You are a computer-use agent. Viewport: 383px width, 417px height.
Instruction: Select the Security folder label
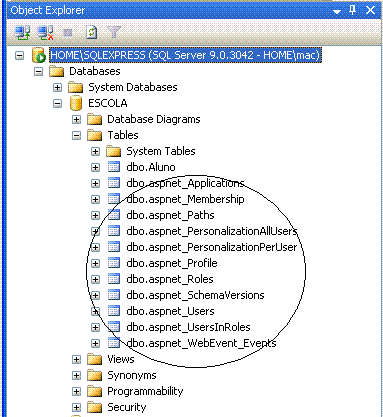click(x=127, y=408)
